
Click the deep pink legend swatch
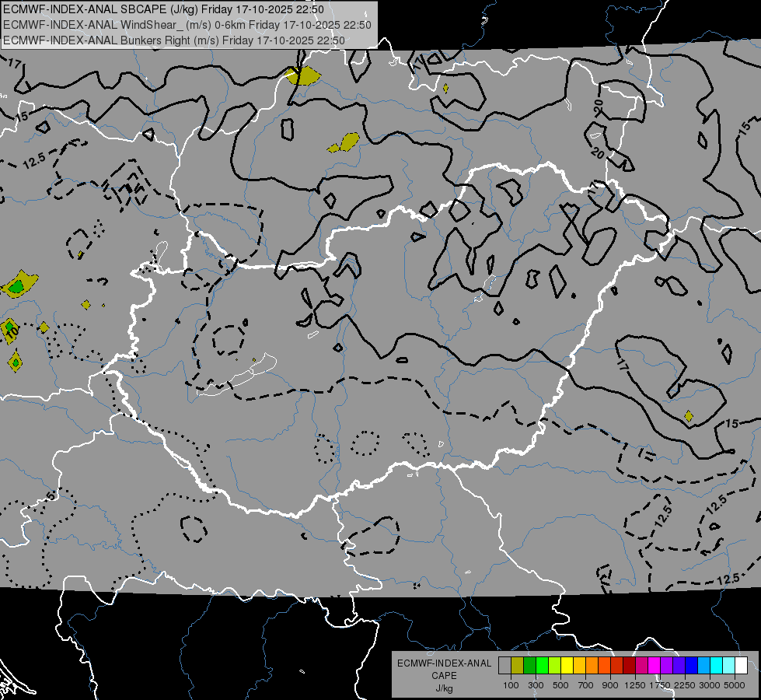[x=641, y=666]
